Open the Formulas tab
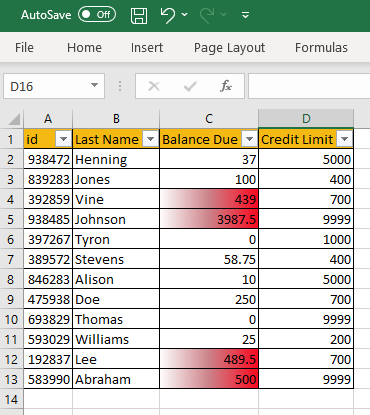Image resolution: width=370 pixels, height=415 pixels. pyautogui.click(x=321, y=48)
